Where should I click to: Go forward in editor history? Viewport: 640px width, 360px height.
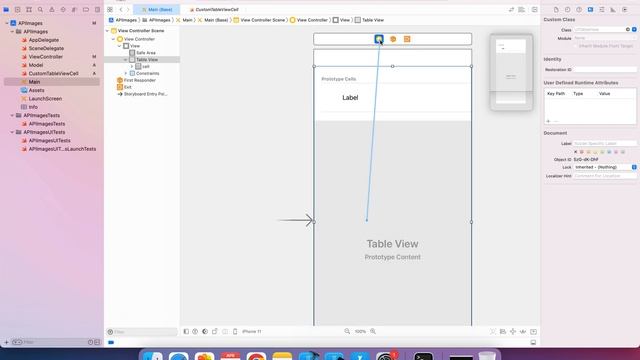(128, 9)
